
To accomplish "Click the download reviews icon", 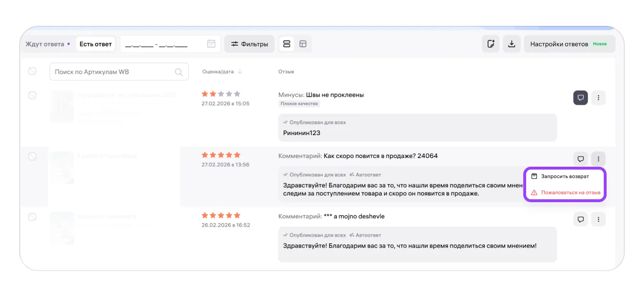I will click(512, 44).
